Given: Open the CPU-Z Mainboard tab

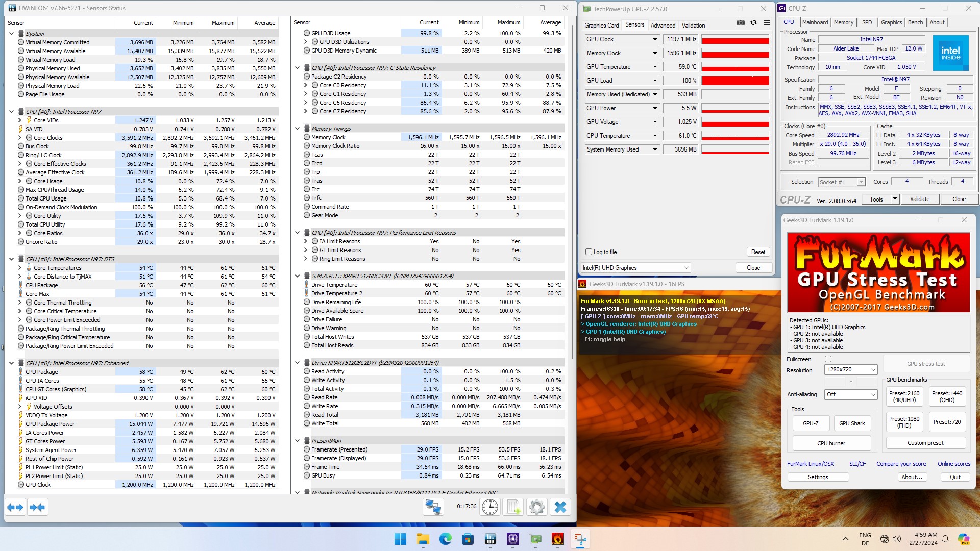Looking at the screenshot, I should [815, 22].
